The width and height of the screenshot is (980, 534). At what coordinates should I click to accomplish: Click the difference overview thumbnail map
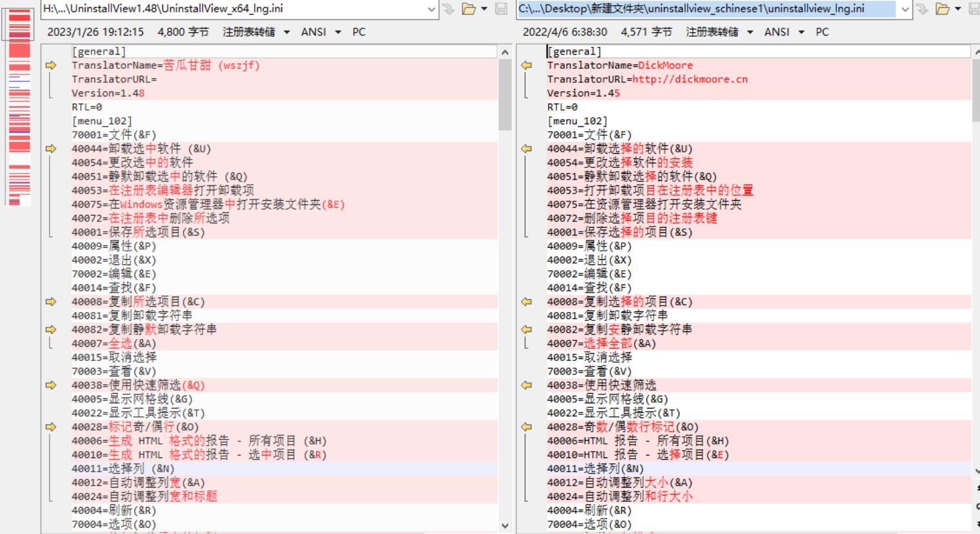click(20, 106)
